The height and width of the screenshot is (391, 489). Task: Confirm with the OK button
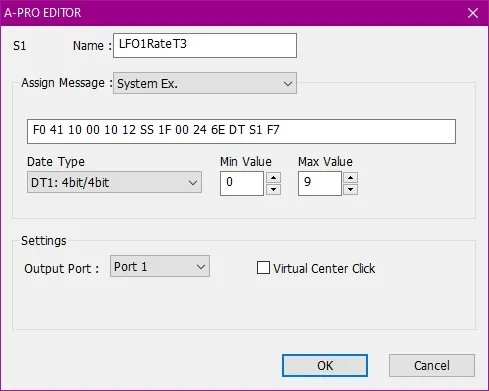[x=325, y=366]
